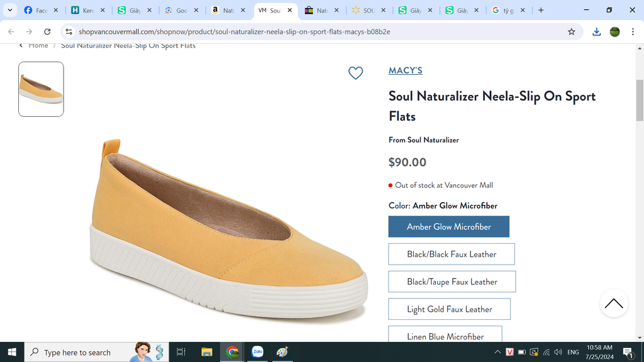The height and width of the screenshot is (362, 644).
Task: Click the scroll-to-top arrow button
Action: point(614,304)
